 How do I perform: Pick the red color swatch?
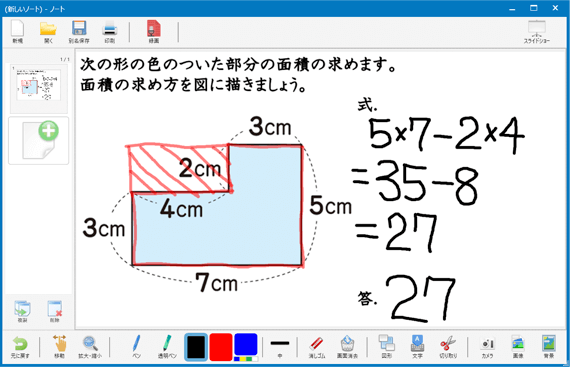(x=221, y=347)
